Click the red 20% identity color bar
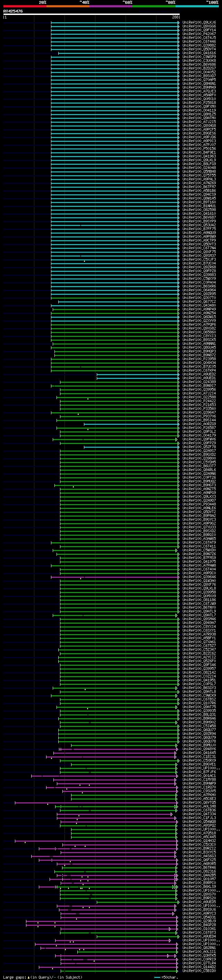This screenshot has width=222, height=980. click(x=25, y=6)
